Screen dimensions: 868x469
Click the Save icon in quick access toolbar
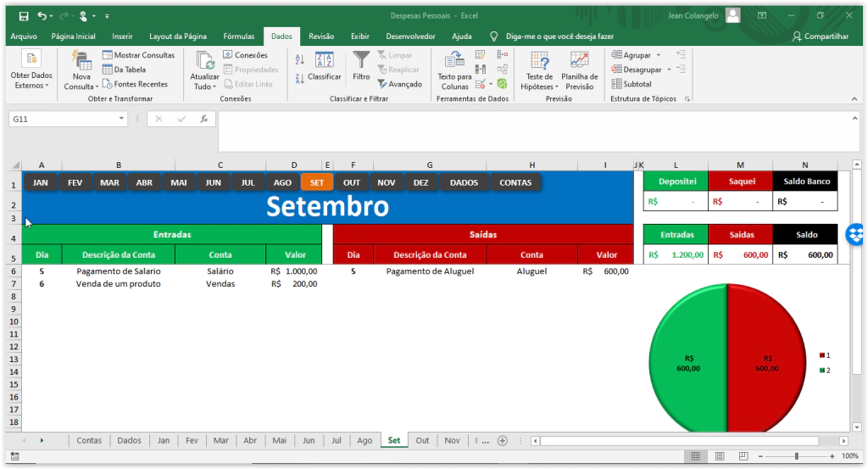pyautogui.click(x=23, y=15)
